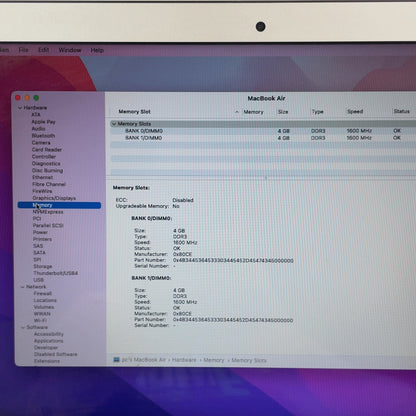This screenshot has width=416, height=416.
Task: Click Memory Slots in the bottom path bar
Action: tap(249, 360)
